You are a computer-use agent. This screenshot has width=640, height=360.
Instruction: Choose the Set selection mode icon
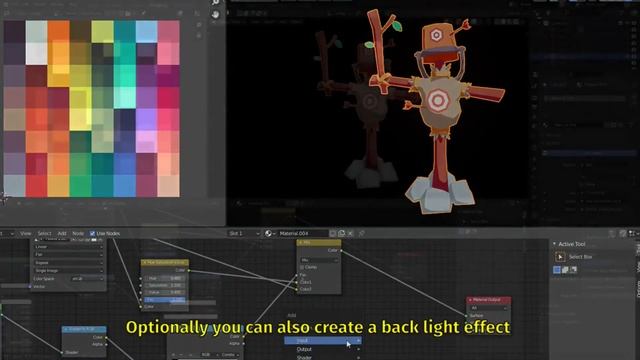click(x=557, y=270)
